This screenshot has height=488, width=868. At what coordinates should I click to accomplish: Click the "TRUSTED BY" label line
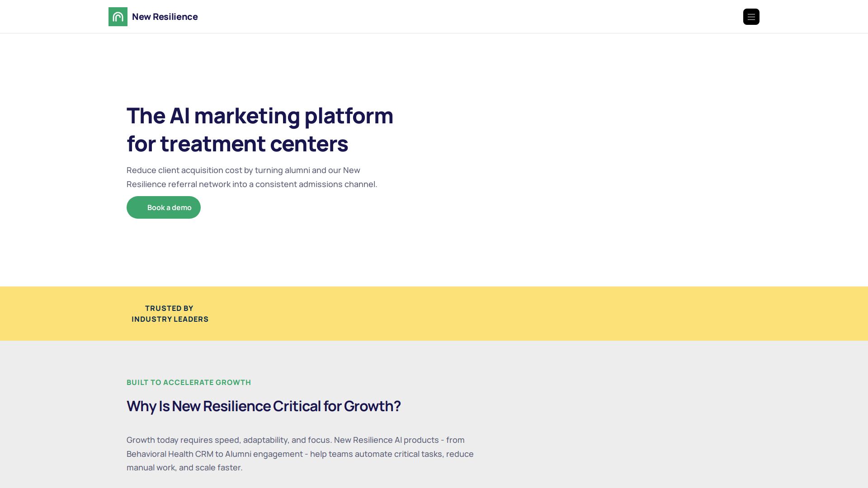[x=169, y=308]
